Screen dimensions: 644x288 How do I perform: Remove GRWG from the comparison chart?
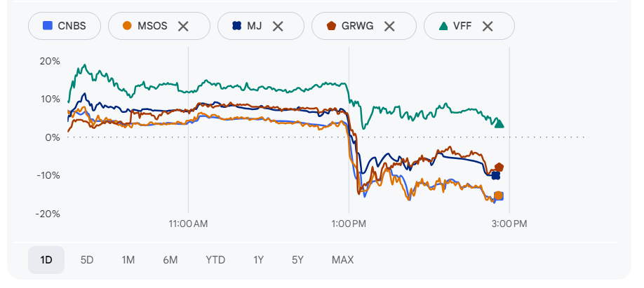point(389,26)
